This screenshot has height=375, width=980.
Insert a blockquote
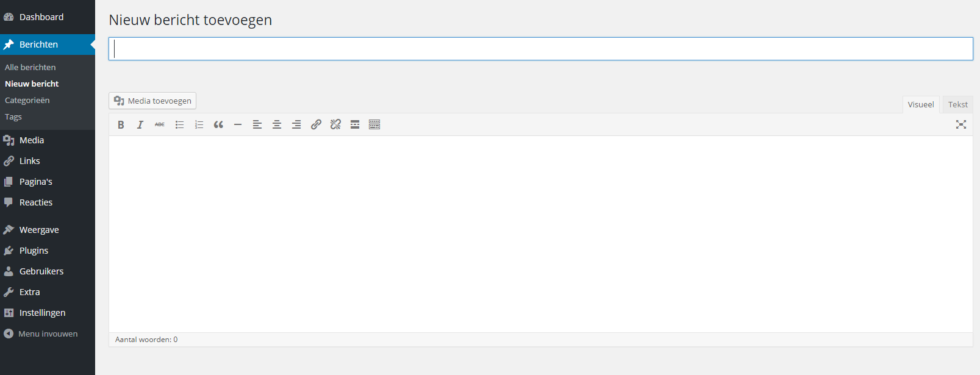pos(218,124)
